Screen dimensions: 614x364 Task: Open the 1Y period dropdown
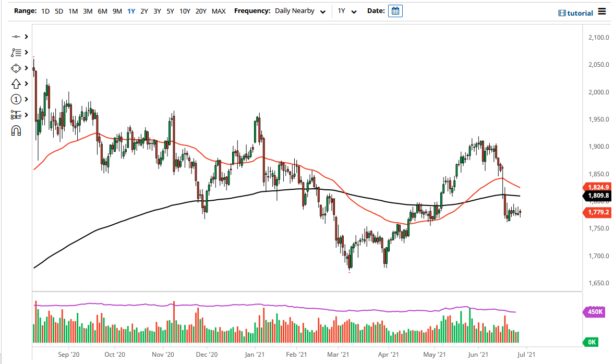pos(347,11)
